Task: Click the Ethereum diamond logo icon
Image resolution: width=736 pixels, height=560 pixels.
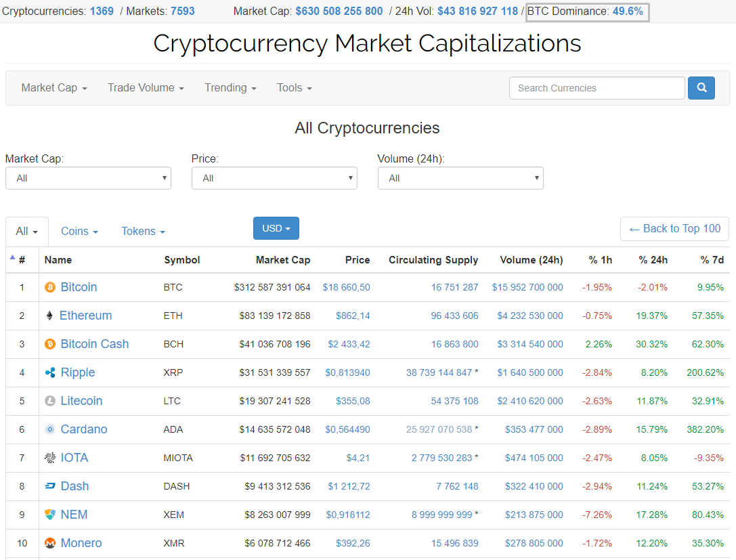Action: [x=49, y=316]
